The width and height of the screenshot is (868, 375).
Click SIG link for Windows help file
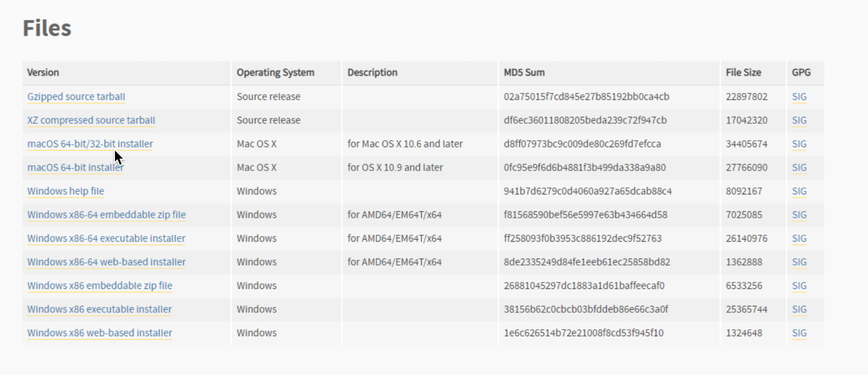(x=799, y=191)
